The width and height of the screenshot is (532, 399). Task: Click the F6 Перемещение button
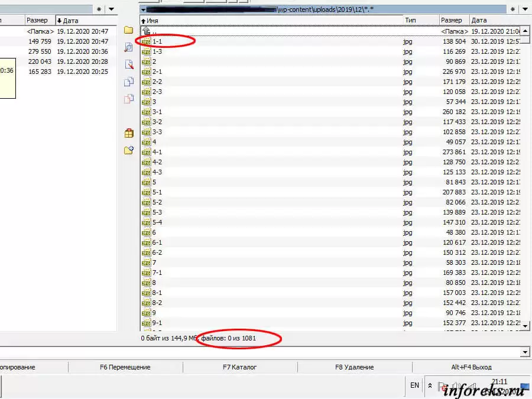(125, 367)
